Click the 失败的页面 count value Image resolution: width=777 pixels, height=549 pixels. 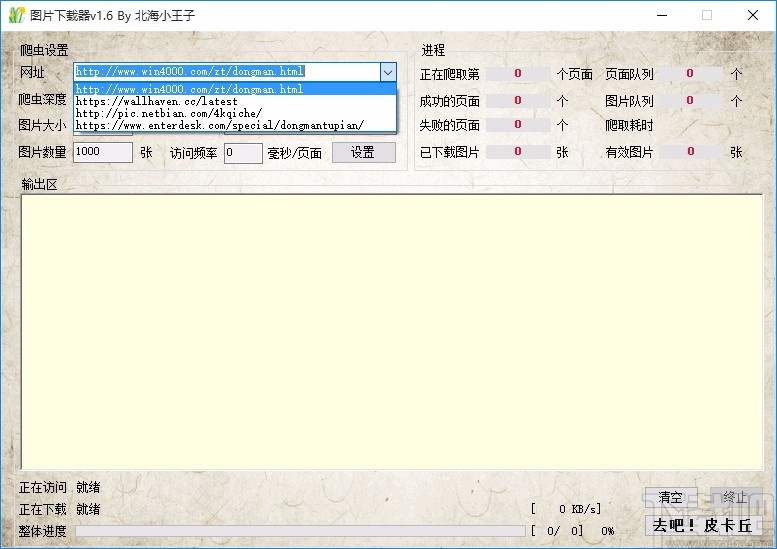518,124
